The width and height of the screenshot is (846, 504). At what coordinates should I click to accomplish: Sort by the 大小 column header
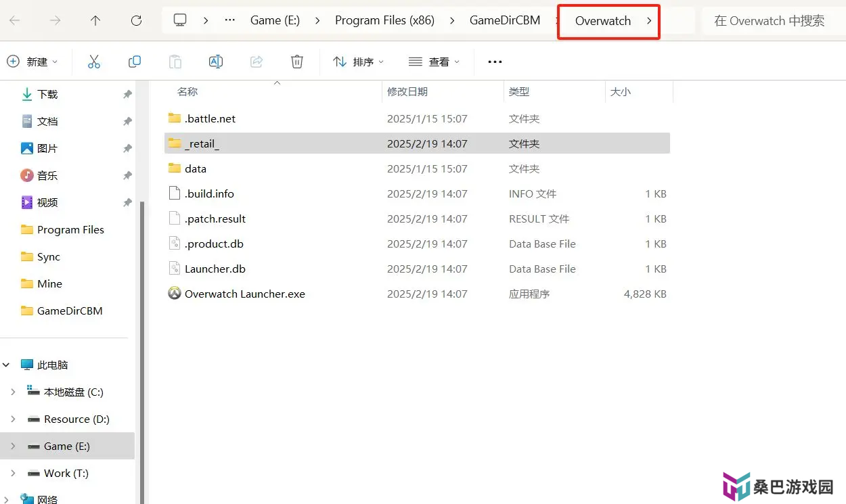621,91
